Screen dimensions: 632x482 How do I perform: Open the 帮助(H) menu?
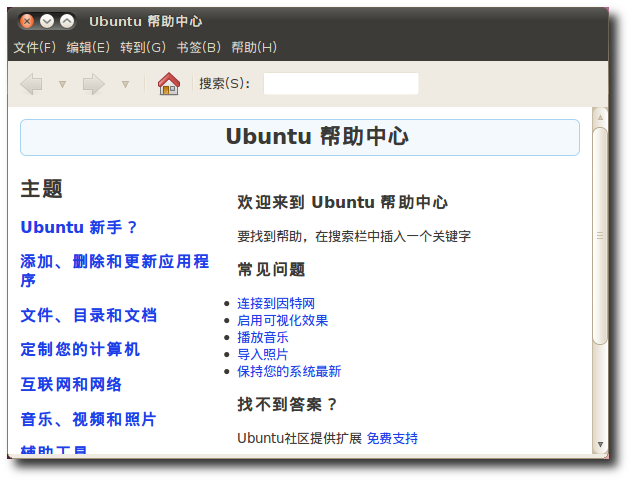pyautogui.click(x=254, y=48)
